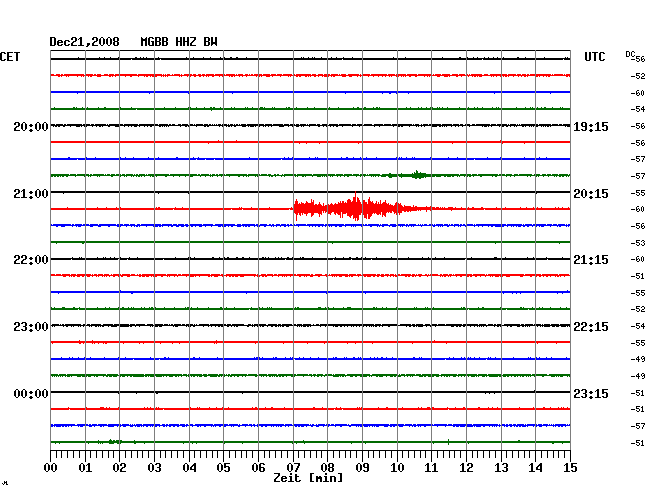This screenshot has height=494, width=650.
Task: Click the 23:00 CET time label
Action: (x=31, y=327)
